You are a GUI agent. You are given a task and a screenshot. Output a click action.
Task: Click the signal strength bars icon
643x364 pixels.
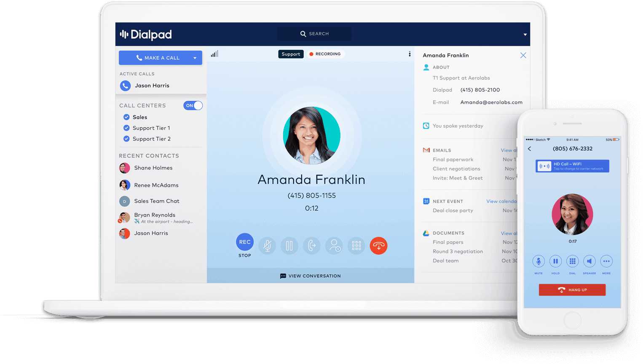(x=214, y=54)
